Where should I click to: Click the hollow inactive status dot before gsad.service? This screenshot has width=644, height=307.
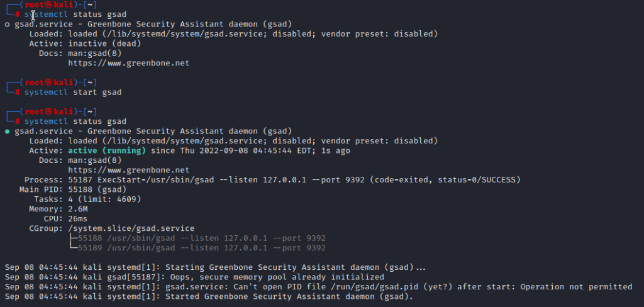click(x=8, y=25)
